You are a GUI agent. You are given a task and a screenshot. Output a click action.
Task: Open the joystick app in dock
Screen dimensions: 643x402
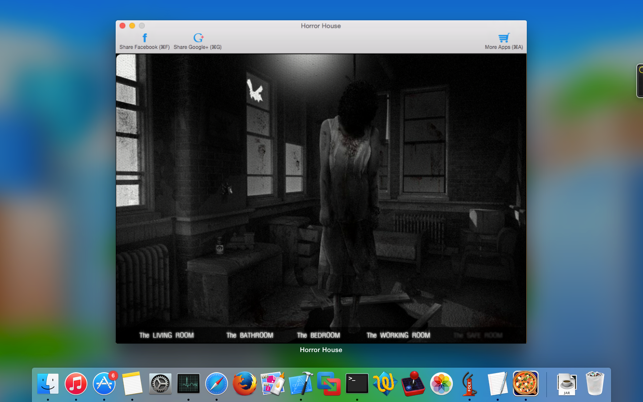(413, 384)
